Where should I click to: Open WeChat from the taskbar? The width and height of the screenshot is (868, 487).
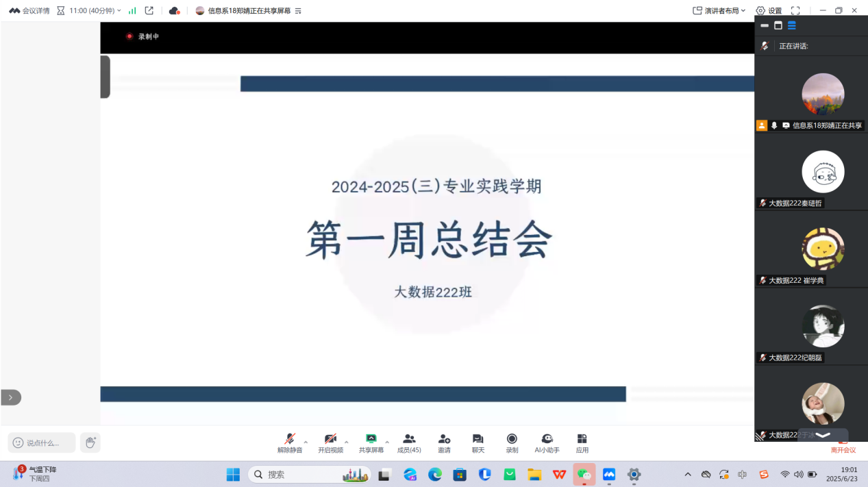point(584,474)
